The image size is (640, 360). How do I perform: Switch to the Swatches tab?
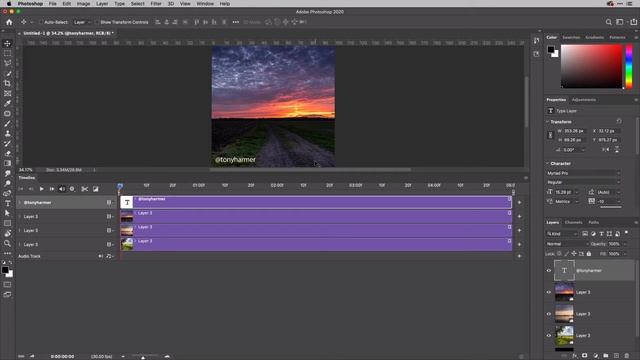point(571,37)
